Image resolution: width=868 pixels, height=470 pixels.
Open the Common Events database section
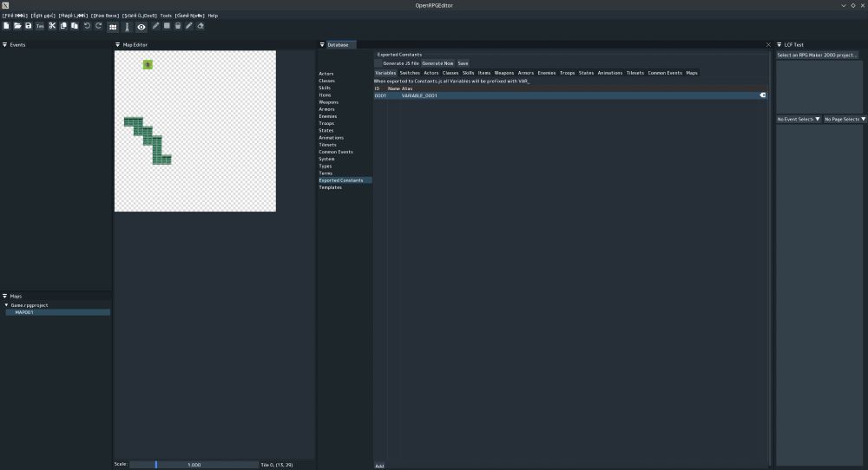tap(335, 152)
